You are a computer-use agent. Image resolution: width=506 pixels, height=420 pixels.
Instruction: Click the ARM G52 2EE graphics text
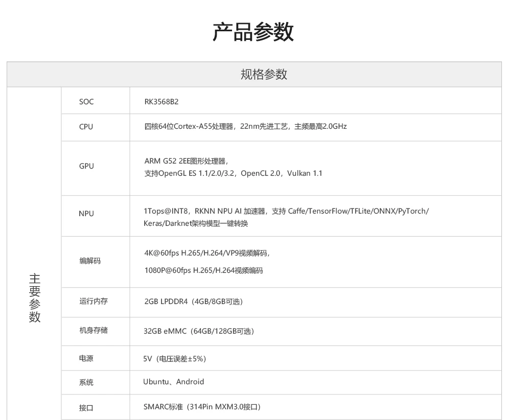pyautogui.click(x=185, y=161)
